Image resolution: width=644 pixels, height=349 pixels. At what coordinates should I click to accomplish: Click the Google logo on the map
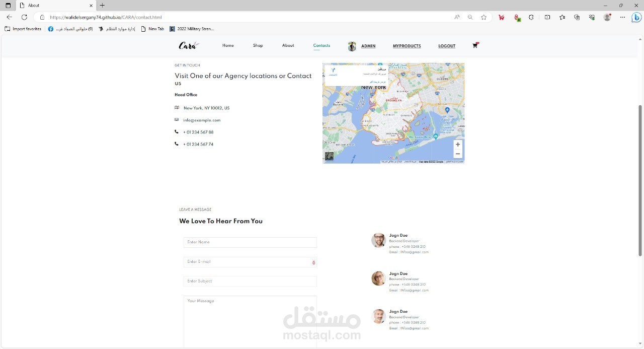pos(393,158)
